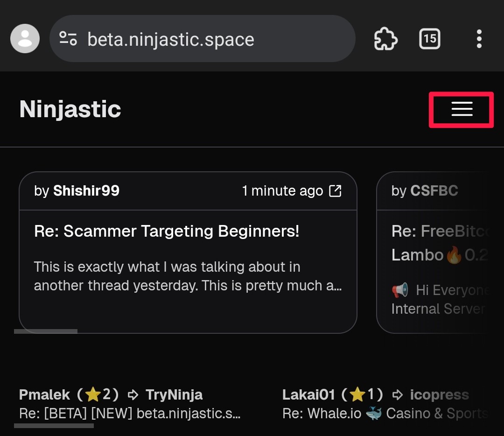Open the hamburger navigation menu

pyautogui.click(x=462, y=109)
